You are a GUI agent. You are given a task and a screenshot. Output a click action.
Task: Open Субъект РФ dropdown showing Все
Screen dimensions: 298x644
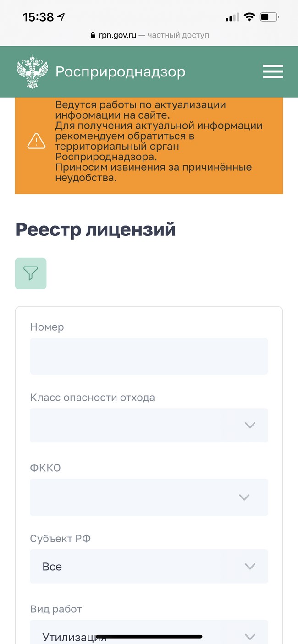[x=149, y=567]
